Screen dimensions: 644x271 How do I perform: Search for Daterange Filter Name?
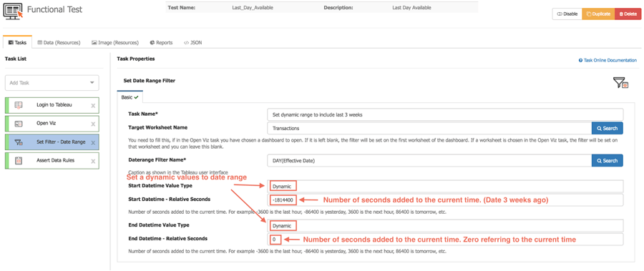coord(607,161)
